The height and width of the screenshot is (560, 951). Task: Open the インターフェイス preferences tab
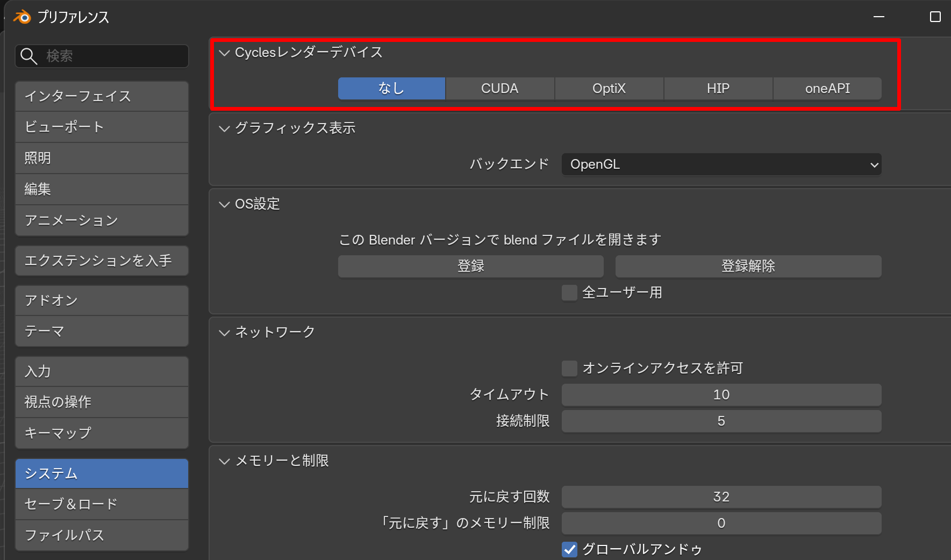pyautogui.click(x=102, y=96)
